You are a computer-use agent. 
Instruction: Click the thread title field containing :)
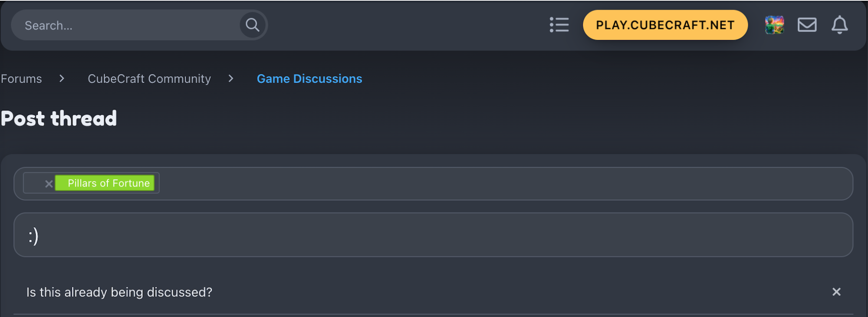(433, 235)
